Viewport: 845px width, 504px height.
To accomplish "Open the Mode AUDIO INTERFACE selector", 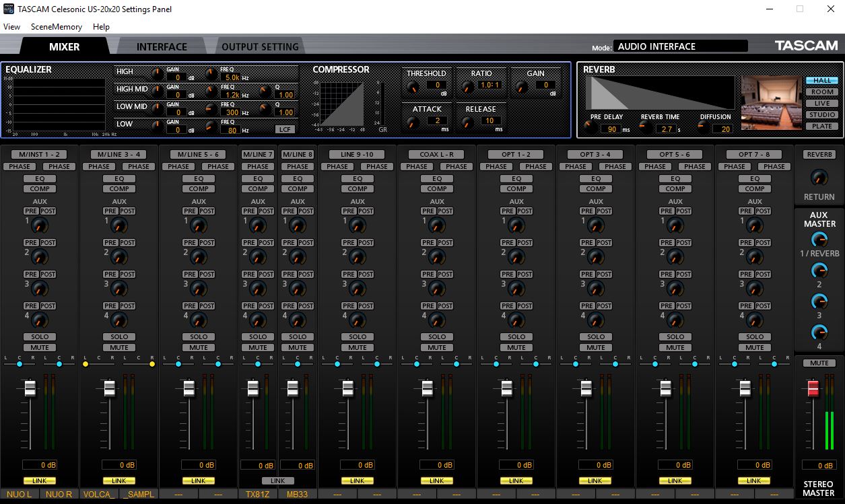I will click(x=681, y=46).
